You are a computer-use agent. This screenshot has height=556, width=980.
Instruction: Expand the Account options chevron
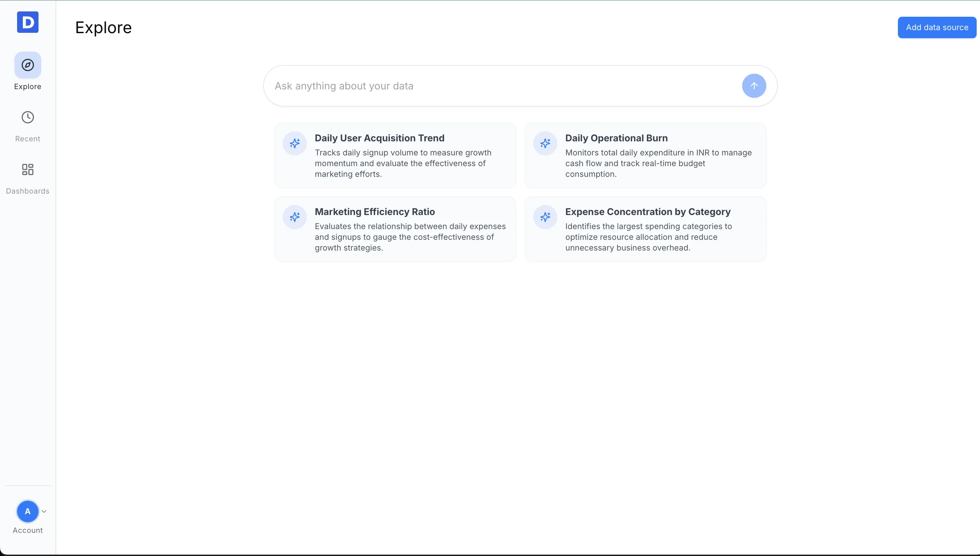[x=44, y=511]
